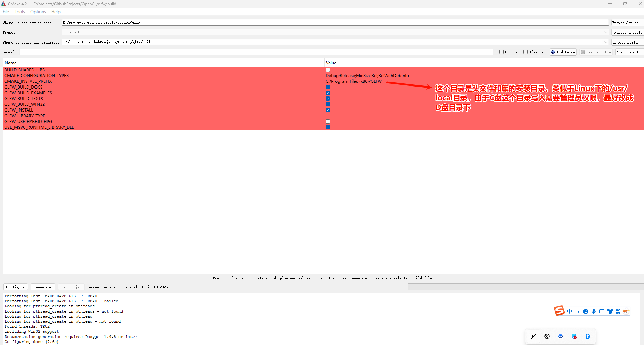
Task: Expand the build binaries path dropdown arrow
Action: pyautogui.click(x=605, y=42)
